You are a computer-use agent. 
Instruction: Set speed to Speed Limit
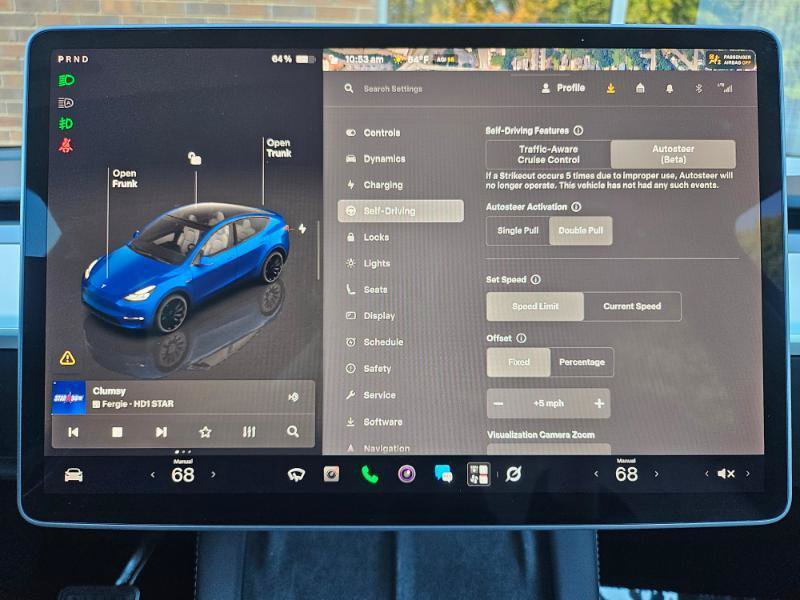[x=535, y=306]
